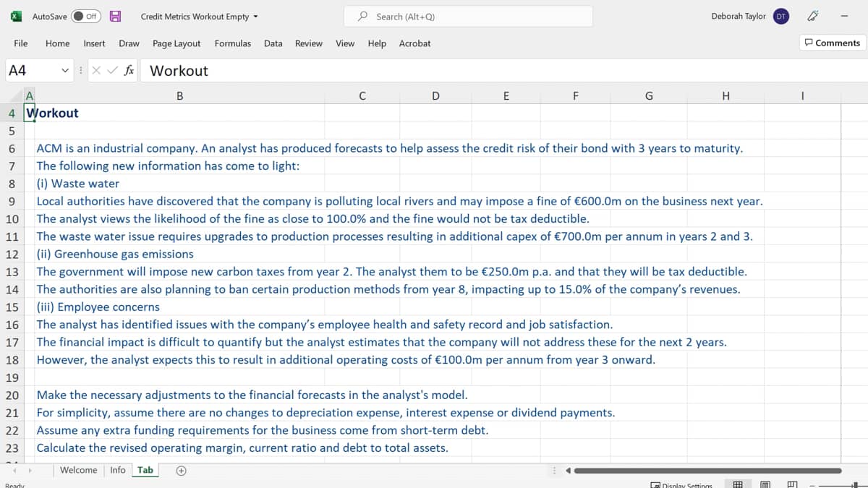Image resolution: width=868 pixels, height=488 pixels.
Task: Click the Excel application logo icon
Action: 15,16
